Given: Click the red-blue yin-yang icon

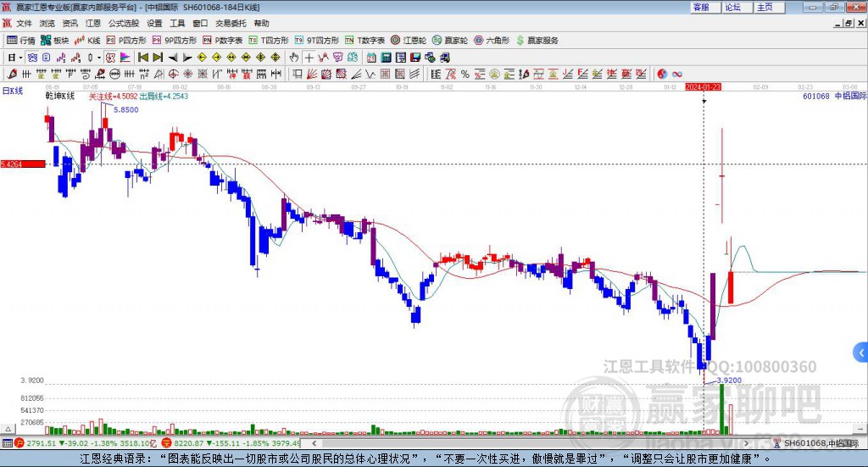Looking at the screenshot, I should (662, 74).
